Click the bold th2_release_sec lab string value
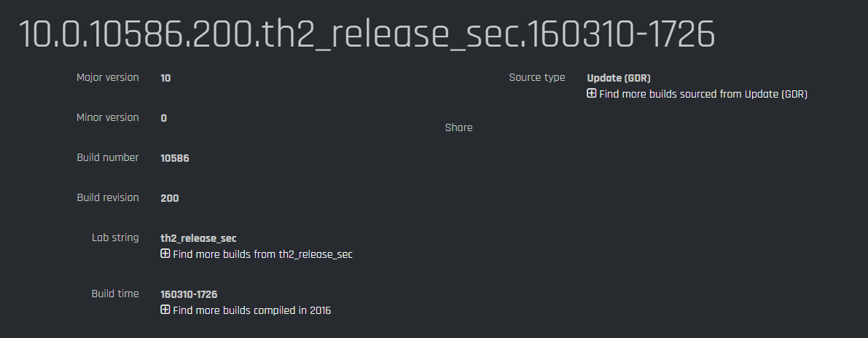The image size is (868, 338). (x=198, y=238)
